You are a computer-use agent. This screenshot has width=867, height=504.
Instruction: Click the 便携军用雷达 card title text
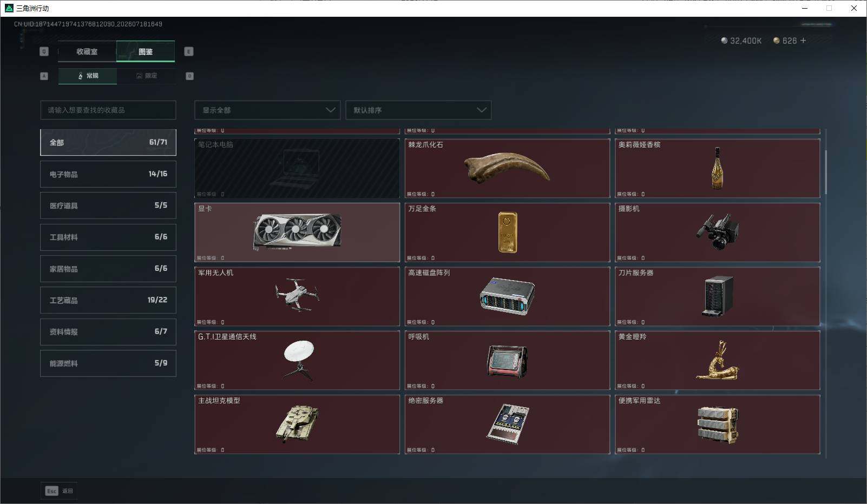tap(640, 401)
